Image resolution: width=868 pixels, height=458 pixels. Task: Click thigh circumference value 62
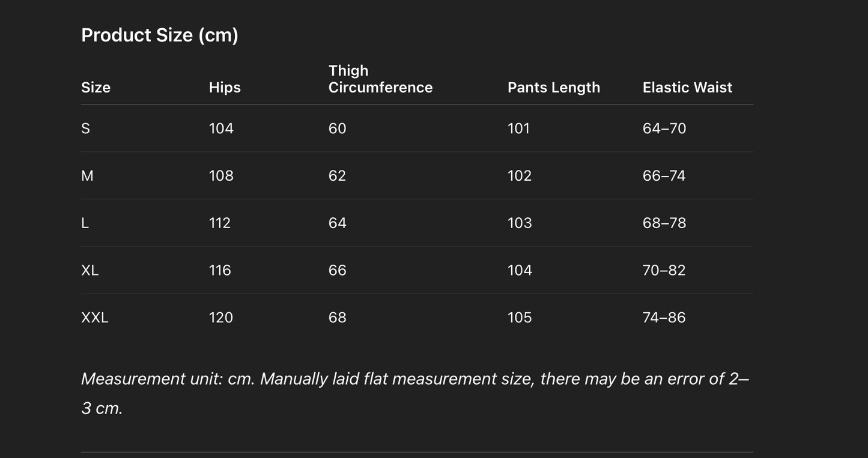pyautogui.click(x=337, y=176)
